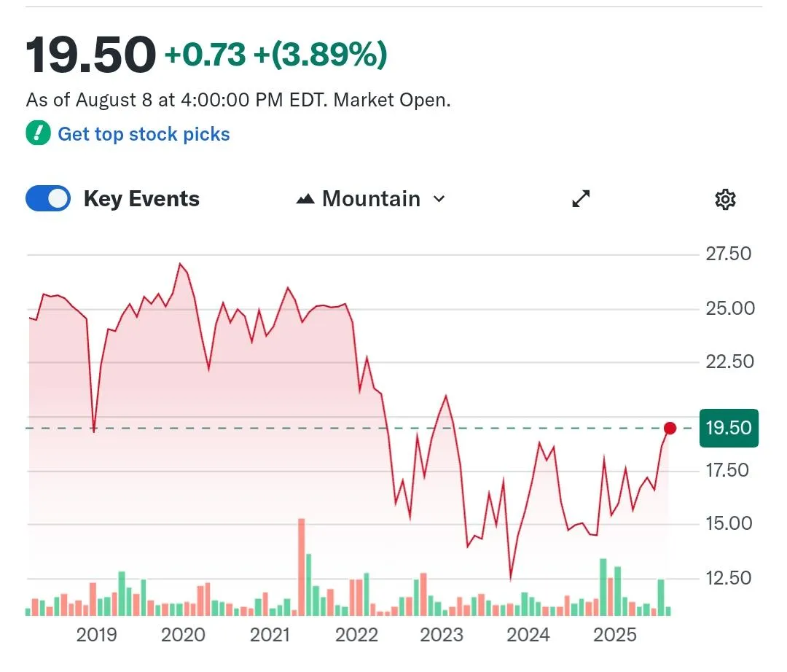The height and width of the screenshot is (672, 787).
Task: Click the +0.73 price change value
Action: pos(205,55)
